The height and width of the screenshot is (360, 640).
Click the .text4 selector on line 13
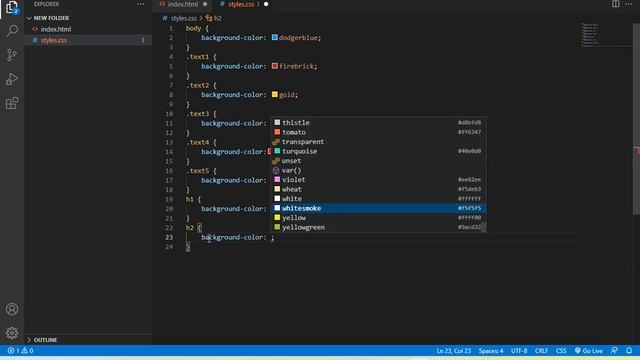pos(198,142)
